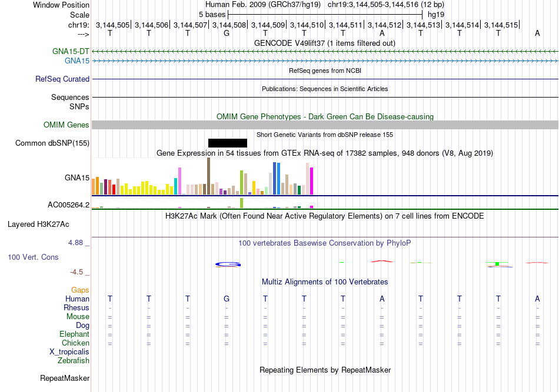Click the gray OMIM Genes bar
Image resolution: width=559 pixels, height=392 pixels.
click(325, 125)
